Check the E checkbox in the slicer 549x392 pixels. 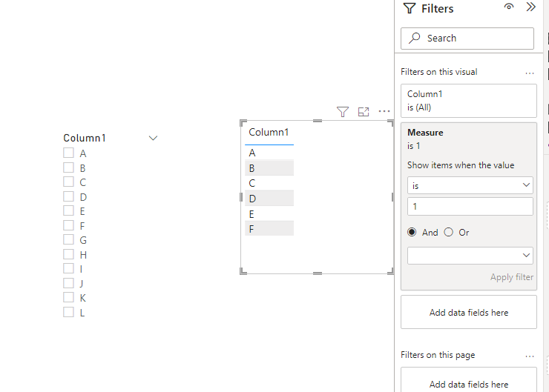(68, 210)
